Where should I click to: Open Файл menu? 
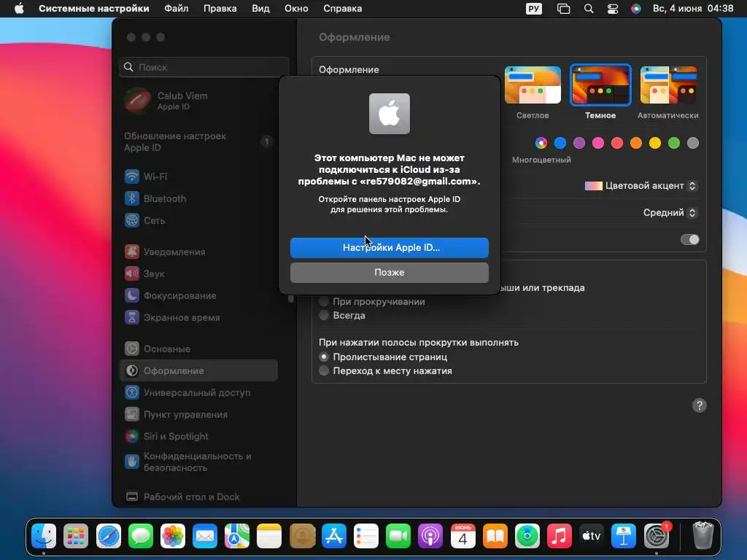pos(177,9)
